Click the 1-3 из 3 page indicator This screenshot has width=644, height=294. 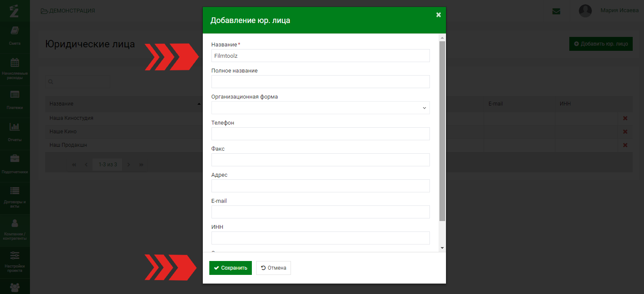[x=108, y=165]
